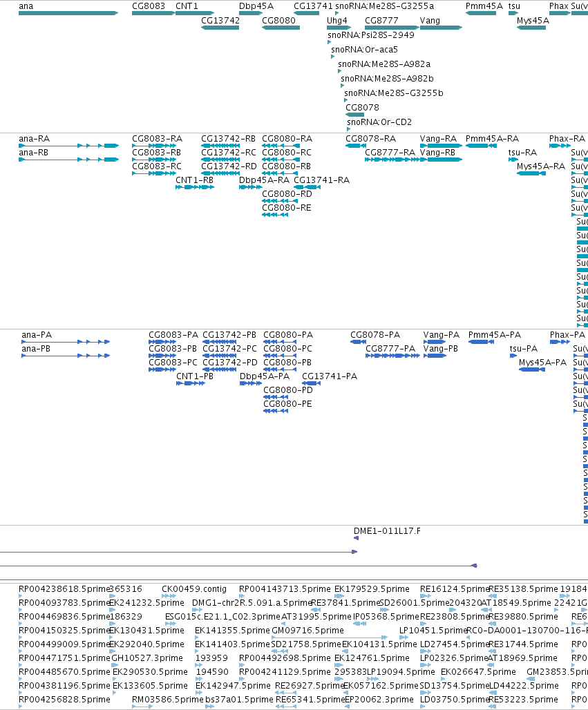The width and height of the screenshot is (588, 710).
Task: Click the CG8080 gene label
Action: tap(278, 21)
